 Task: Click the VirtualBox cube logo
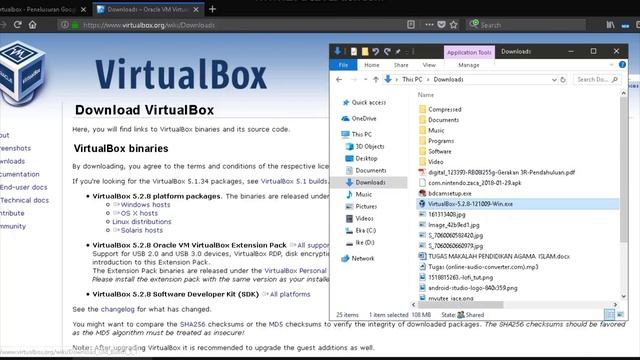click(21, 73)
